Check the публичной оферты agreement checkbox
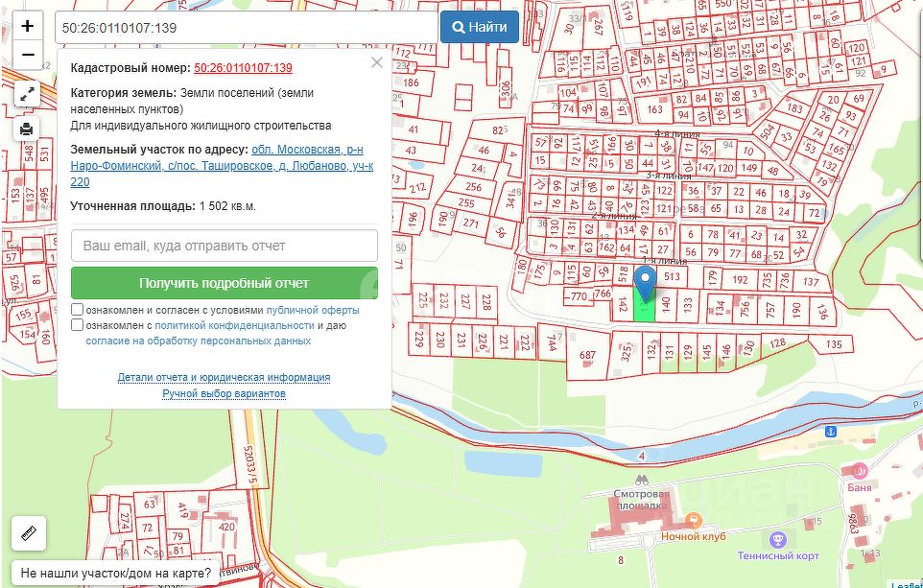 [x=77, y=310]
